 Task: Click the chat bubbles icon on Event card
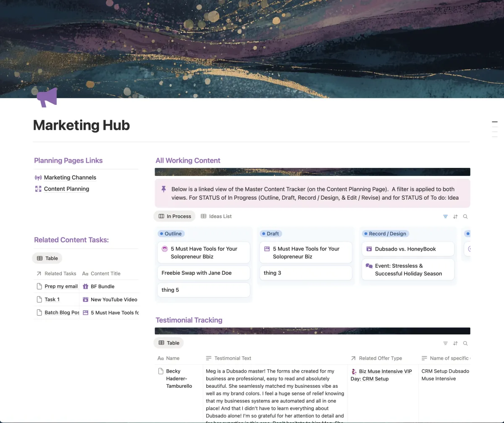(x=369, y=266)
